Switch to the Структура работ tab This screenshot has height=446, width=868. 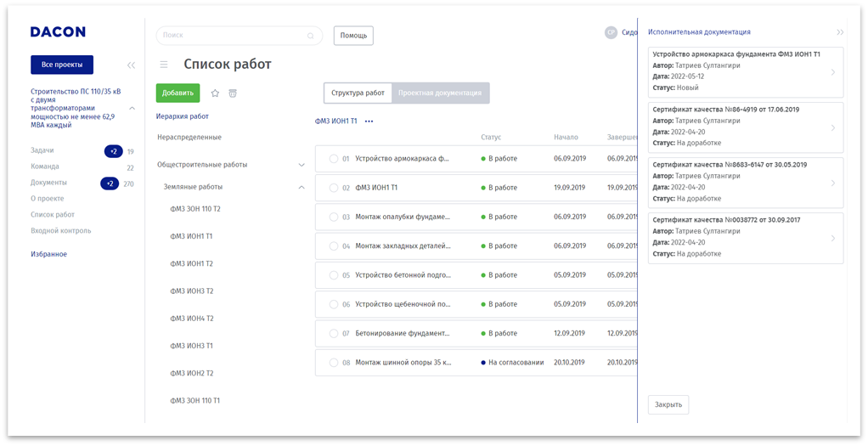pos(358,93)
